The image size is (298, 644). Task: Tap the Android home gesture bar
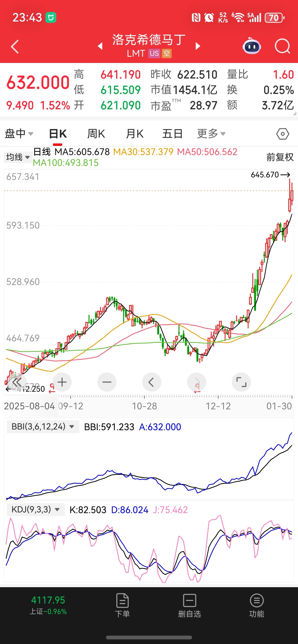click(149, 638)
